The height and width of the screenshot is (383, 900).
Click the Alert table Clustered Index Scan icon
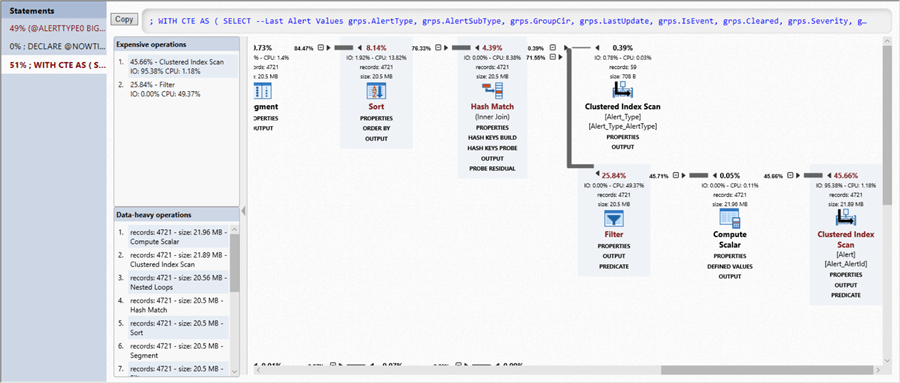(845, 218)
